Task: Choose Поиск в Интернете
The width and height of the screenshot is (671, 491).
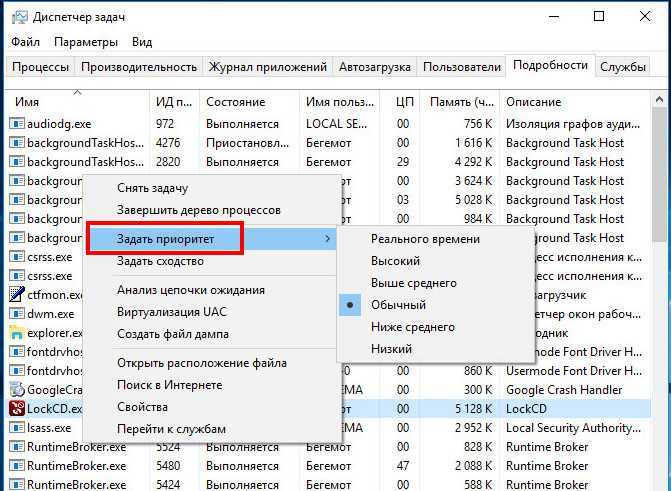Action: [169, 385]
